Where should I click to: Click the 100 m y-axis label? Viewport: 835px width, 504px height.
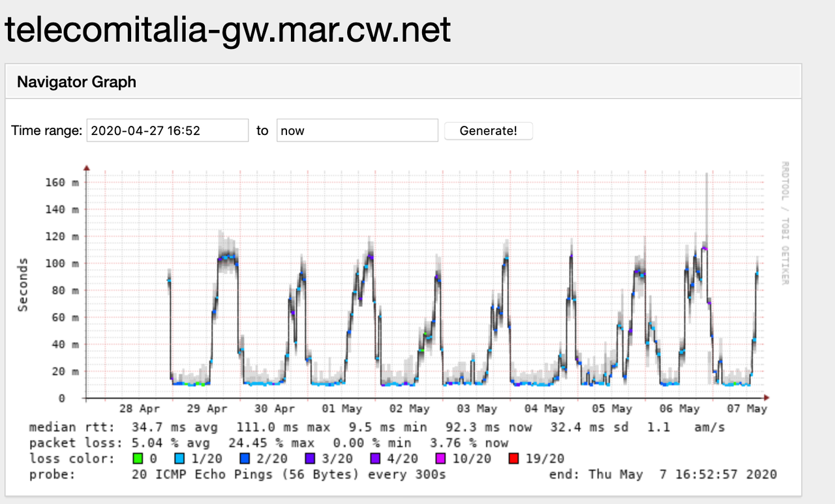click(62, 263)
